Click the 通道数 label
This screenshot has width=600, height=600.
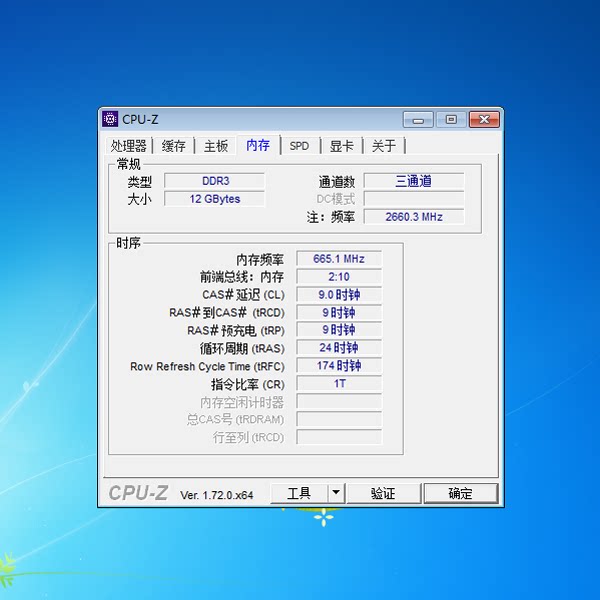click(x=337, y=182)
